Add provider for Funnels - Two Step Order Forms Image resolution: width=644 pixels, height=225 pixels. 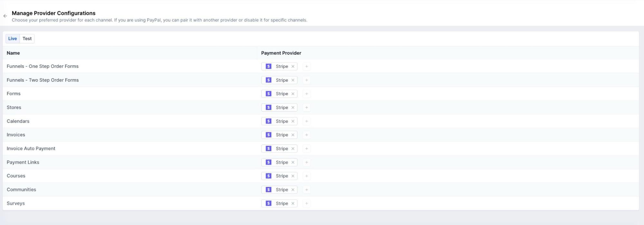click(x=306, y=80)
